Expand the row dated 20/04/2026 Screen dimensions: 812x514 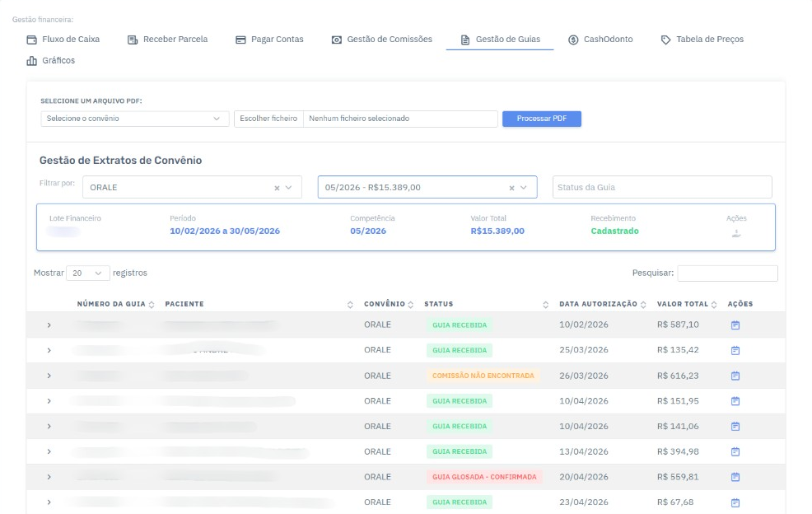tap(49, 477)
